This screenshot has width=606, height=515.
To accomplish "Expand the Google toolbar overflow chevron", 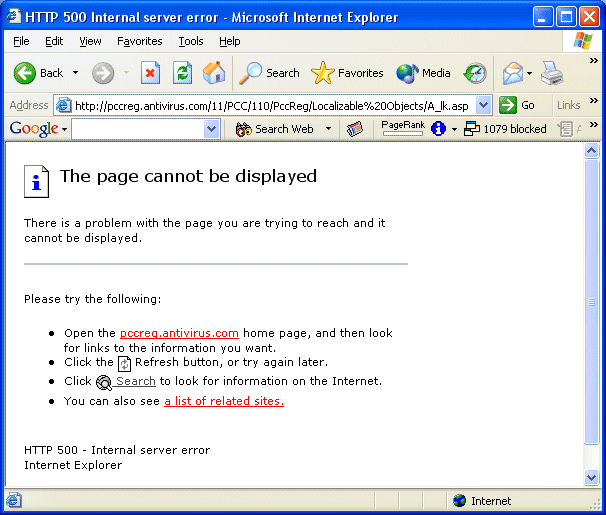I will (x=594, y=125).
